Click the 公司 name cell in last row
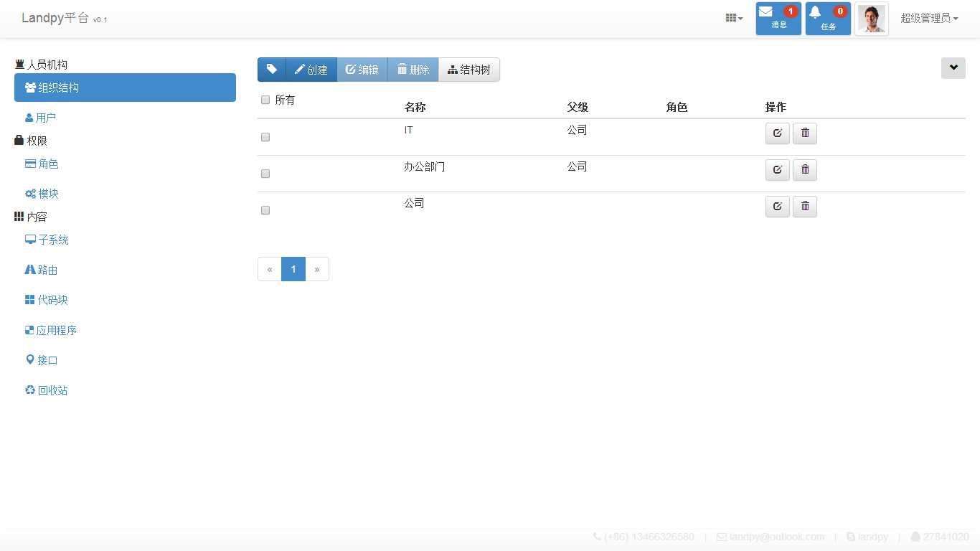This screenshot has height=551, width=980. 415,203
